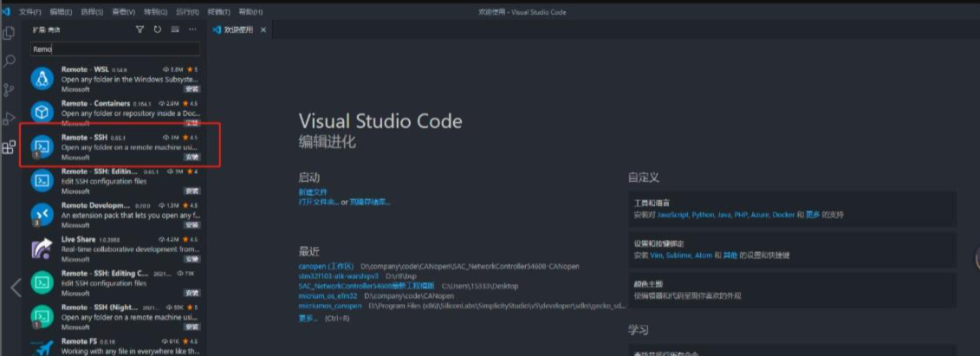Open the 颜色主题 color theme card

tap(793, 289)
